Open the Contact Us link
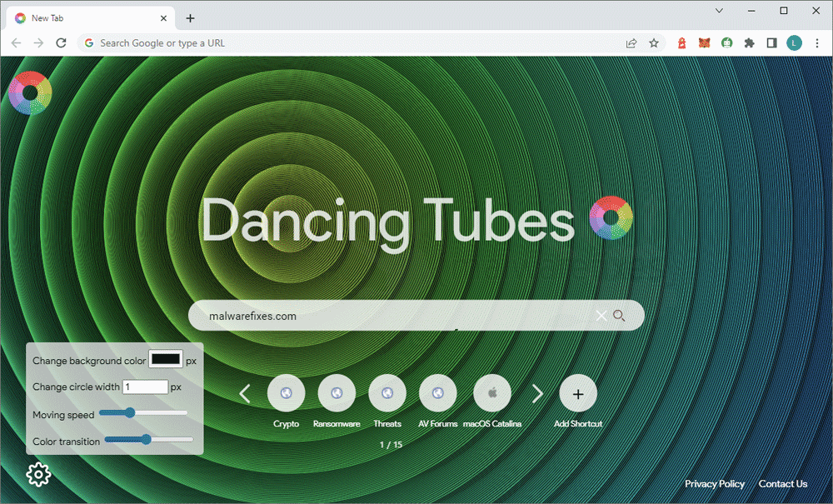This screenshot has width=833, height=504. (783, 484)
